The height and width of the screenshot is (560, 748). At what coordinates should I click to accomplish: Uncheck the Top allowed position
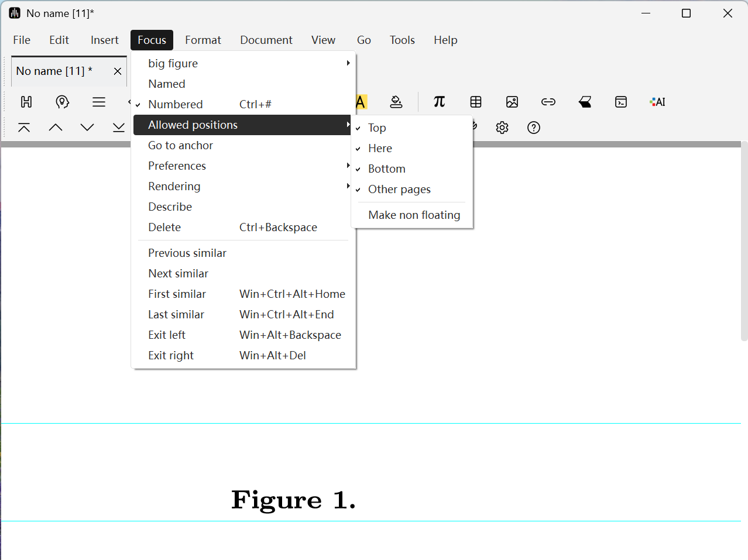[x=377, y=128]
